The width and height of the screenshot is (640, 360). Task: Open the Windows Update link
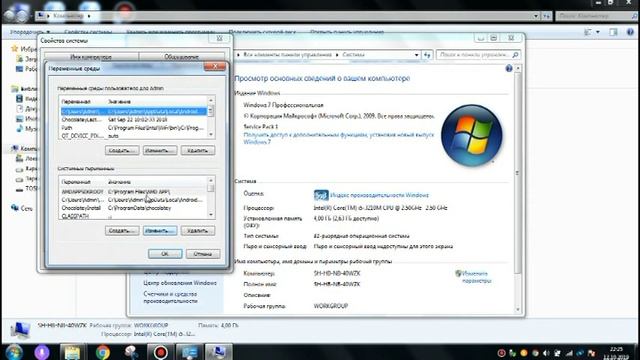[x=180, y=283]
